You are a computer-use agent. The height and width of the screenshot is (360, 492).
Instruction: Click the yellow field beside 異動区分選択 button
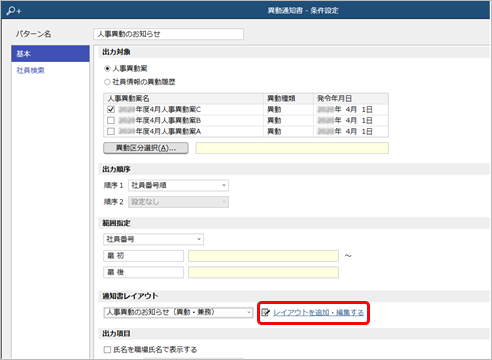pos(292,148)
